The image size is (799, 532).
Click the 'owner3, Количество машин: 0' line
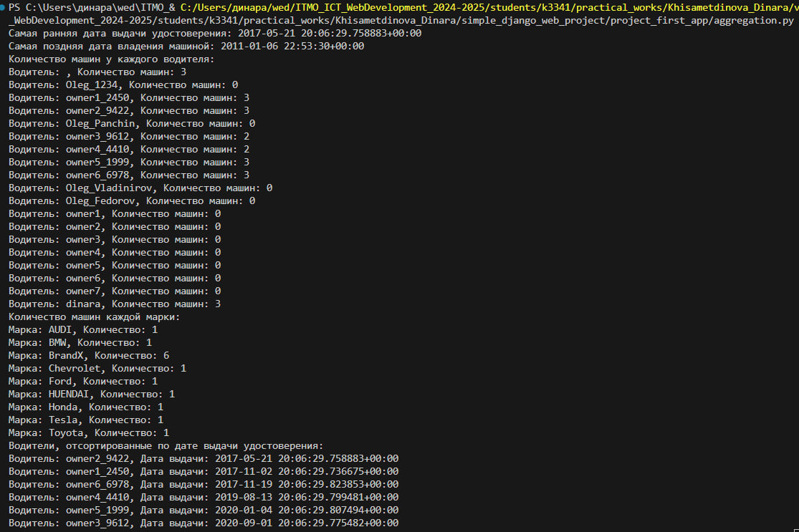pos(115,240)
